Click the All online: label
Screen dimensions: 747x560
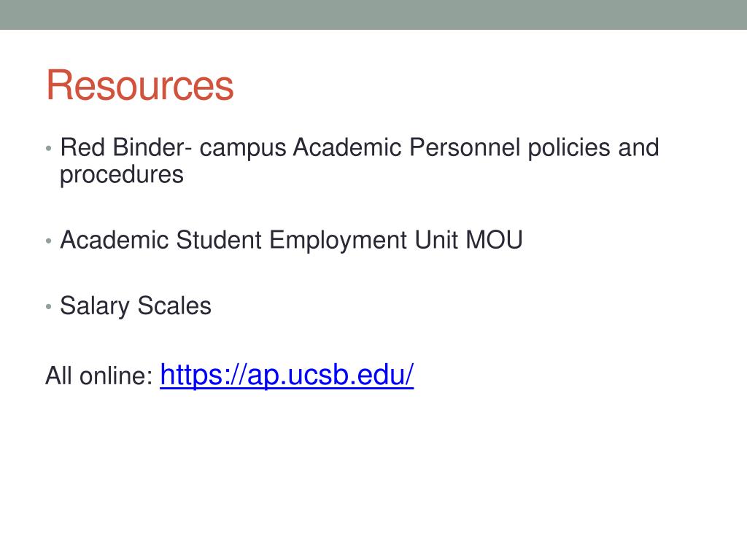tap(99, 376)
